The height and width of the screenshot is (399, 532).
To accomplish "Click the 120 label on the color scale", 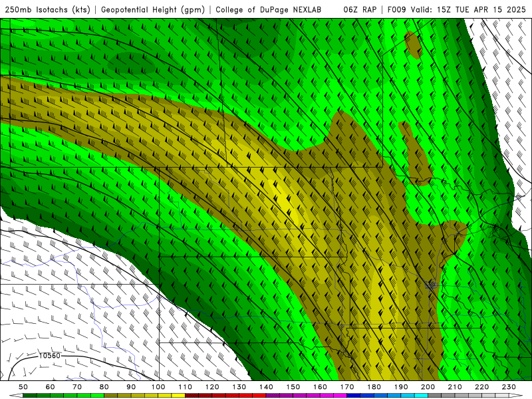I will (x=212, y=387).
